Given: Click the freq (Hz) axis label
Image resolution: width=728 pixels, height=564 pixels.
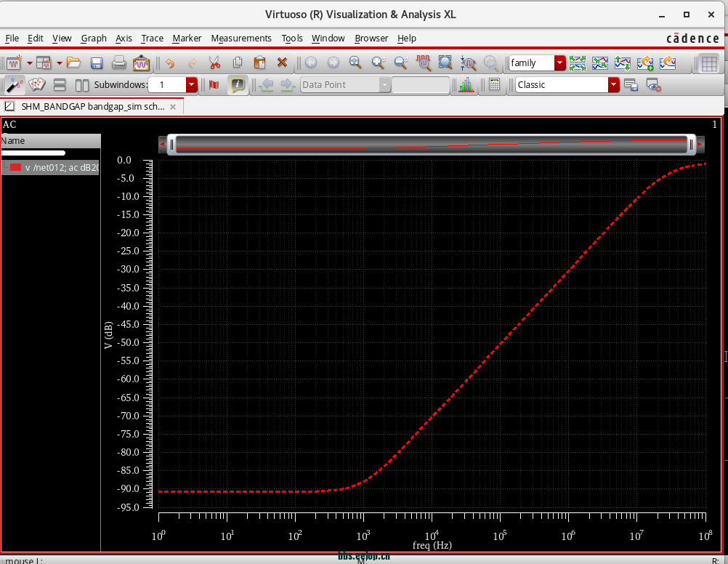Looking at the screenshot, I should tap(432, 545).
